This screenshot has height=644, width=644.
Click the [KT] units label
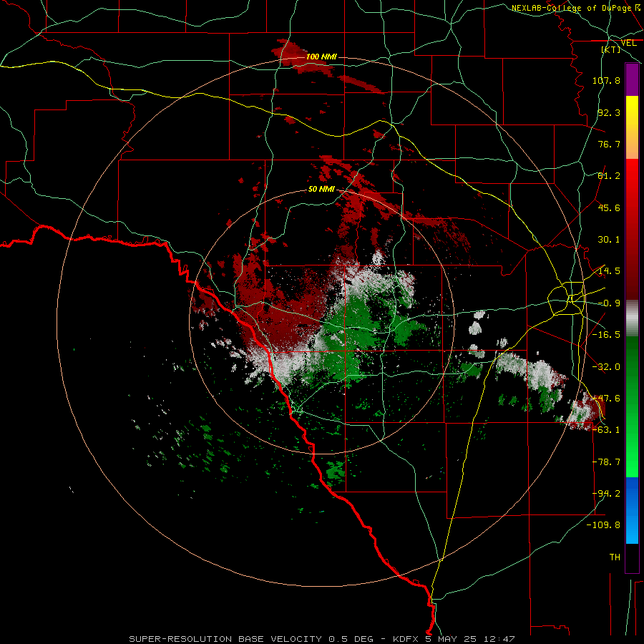click(611, 49)
